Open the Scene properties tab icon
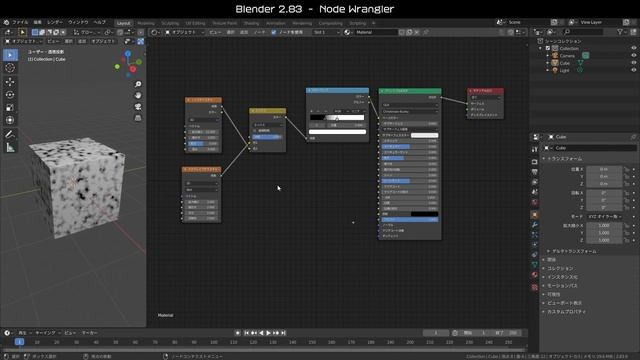640x360 pixels. tap(535, 192)
